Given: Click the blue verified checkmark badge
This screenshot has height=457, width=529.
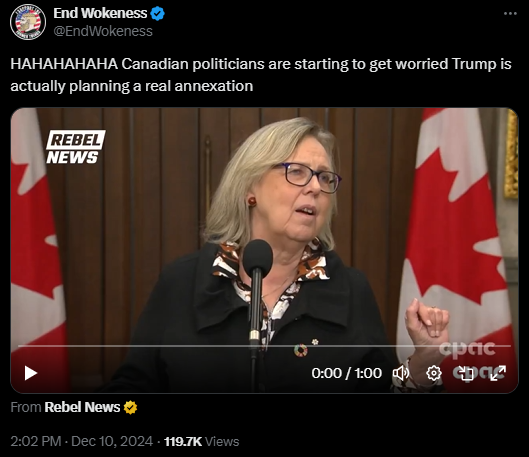Looking at the screenshot, I should [158, 13].
